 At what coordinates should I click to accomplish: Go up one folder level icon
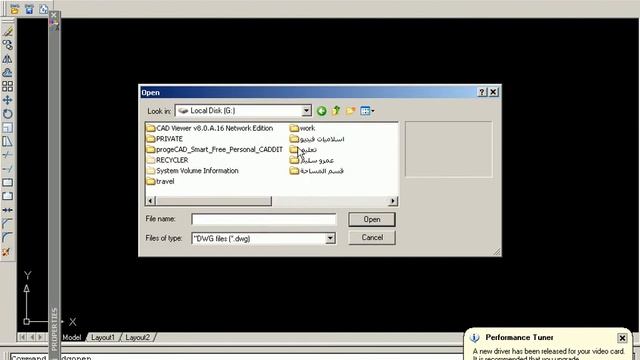pos(336,111)
